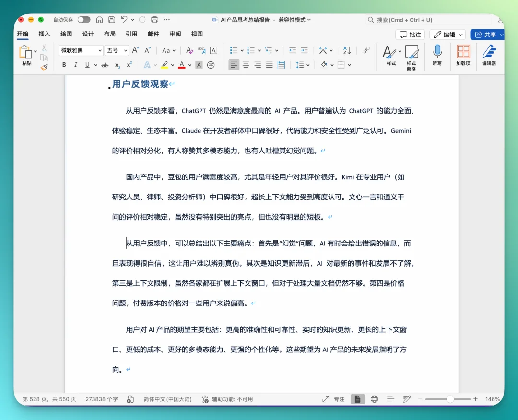The image size is (518, 420).
Task: Open the 编辑 mode dropdown
Action: [447, 34]
